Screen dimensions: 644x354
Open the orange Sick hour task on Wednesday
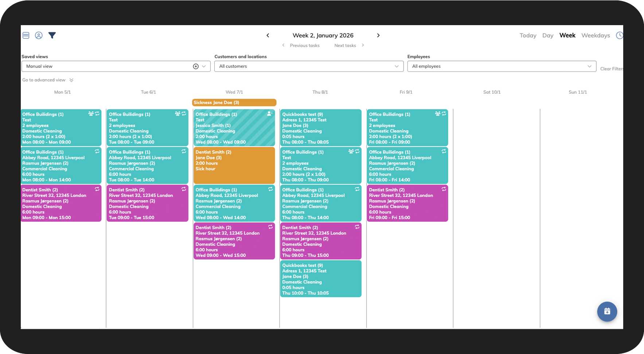234,165
